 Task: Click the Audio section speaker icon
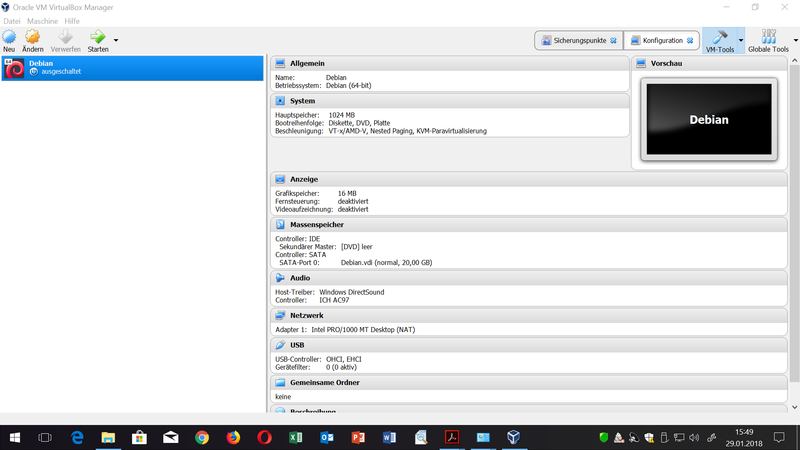(x=280, y=278)
